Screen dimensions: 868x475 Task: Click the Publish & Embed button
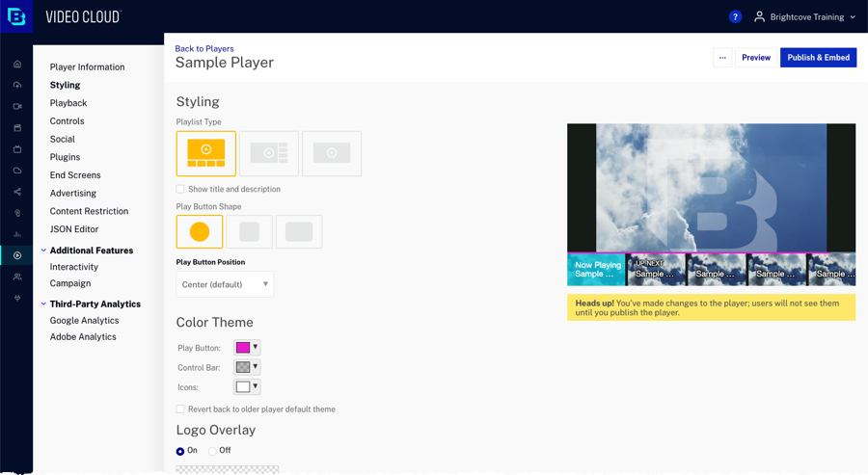[x=818, y=58]
